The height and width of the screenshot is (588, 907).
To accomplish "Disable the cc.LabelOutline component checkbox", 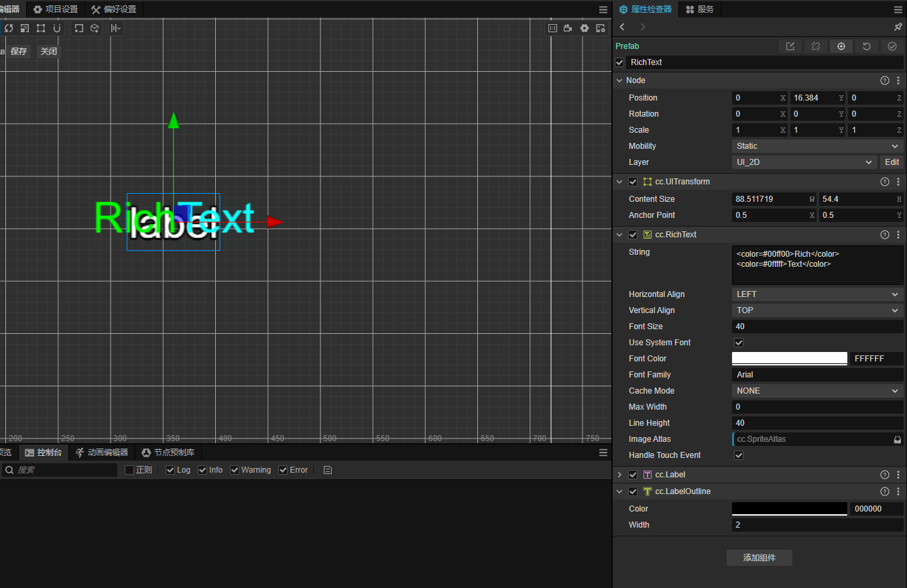I will [x=633, y=491].
